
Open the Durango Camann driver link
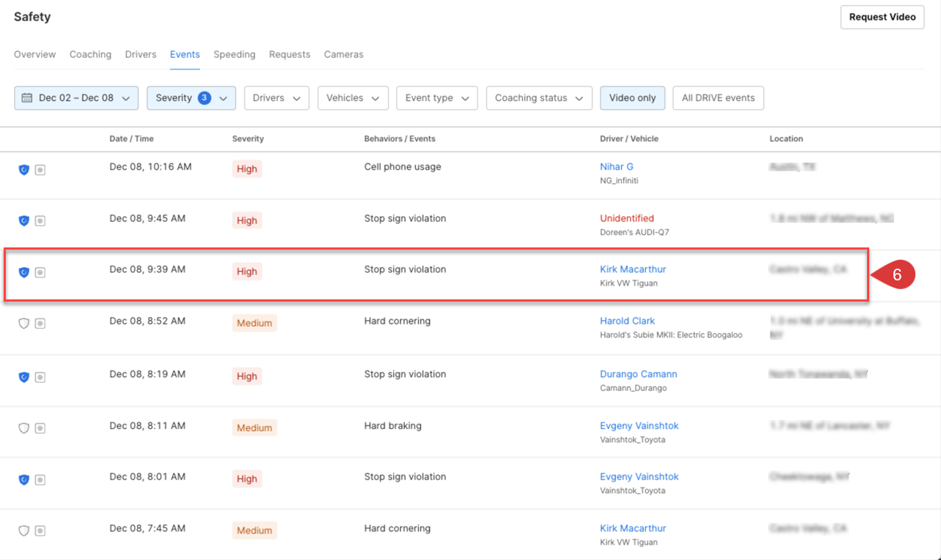tap(638, 374)
